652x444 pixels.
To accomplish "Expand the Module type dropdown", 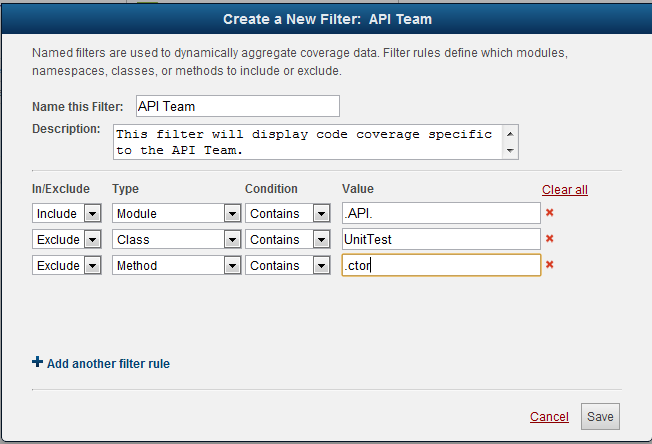I will 176,213.
